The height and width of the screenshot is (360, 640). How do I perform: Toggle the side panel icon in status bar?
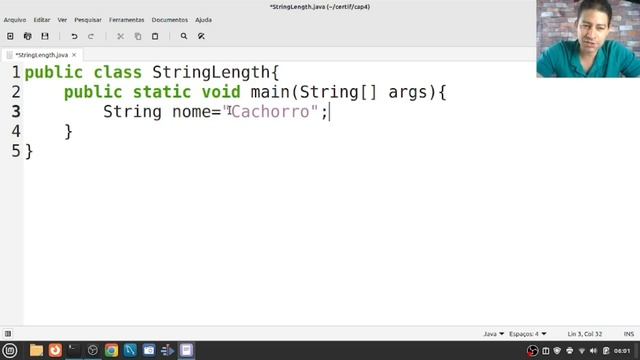tap(8, 334)
